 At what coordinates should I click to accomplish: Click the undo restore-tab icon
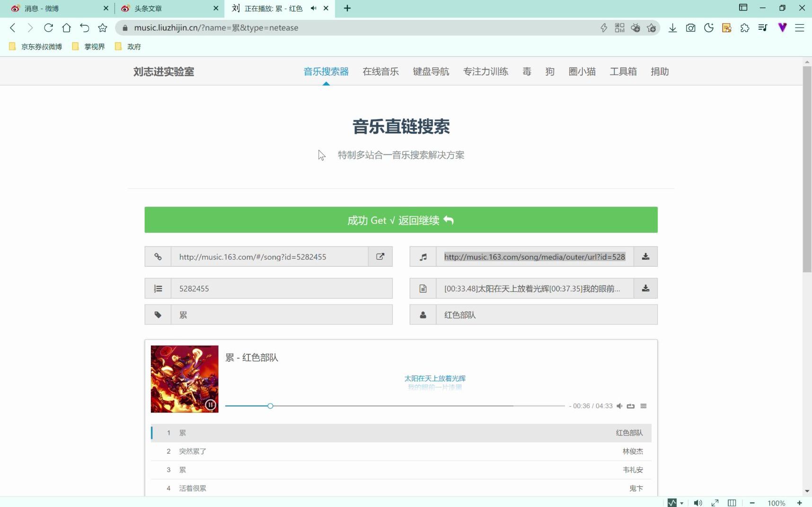point(84,28)
